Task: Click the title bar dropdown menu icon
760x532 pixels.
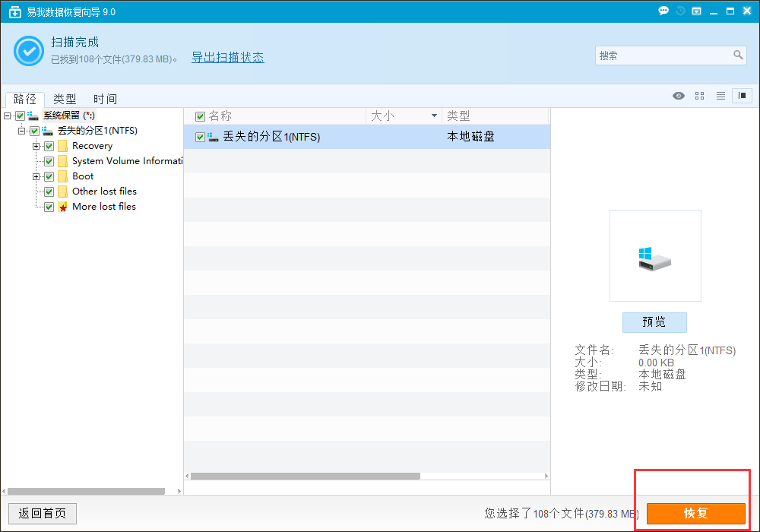Action: (x=696, y=11)
